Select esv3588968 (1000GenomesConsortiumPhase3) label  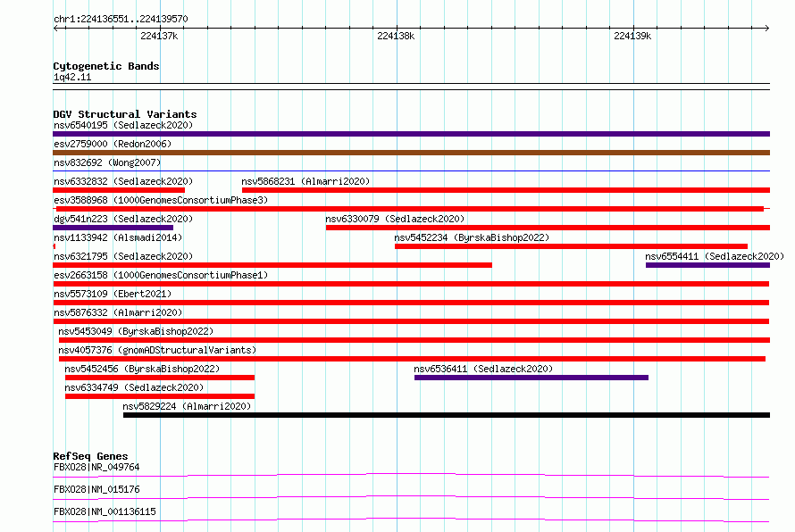tap(161, 200)
